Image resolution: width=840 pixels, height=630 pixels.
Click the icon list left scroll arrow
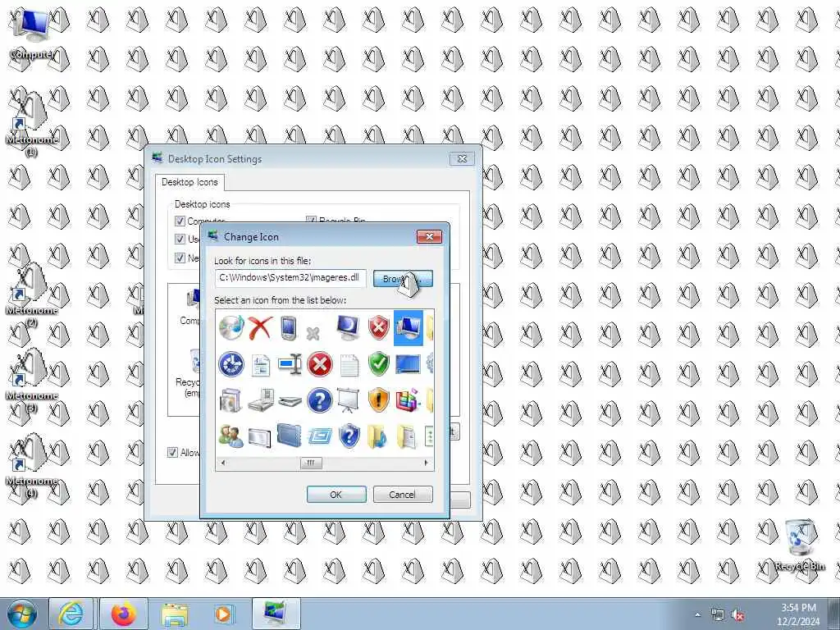(x=223, y=463)
